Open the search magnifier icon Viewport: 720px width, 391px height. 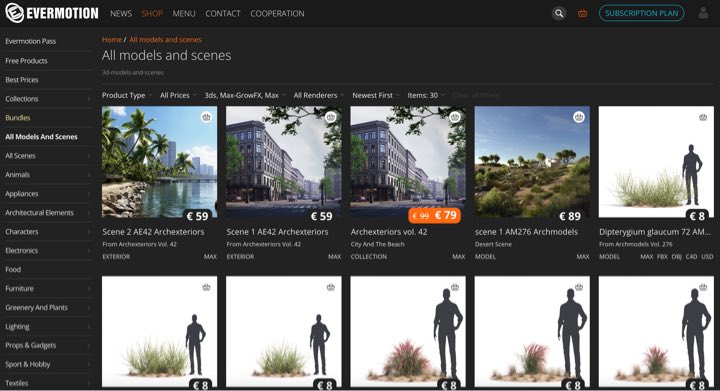559,13
